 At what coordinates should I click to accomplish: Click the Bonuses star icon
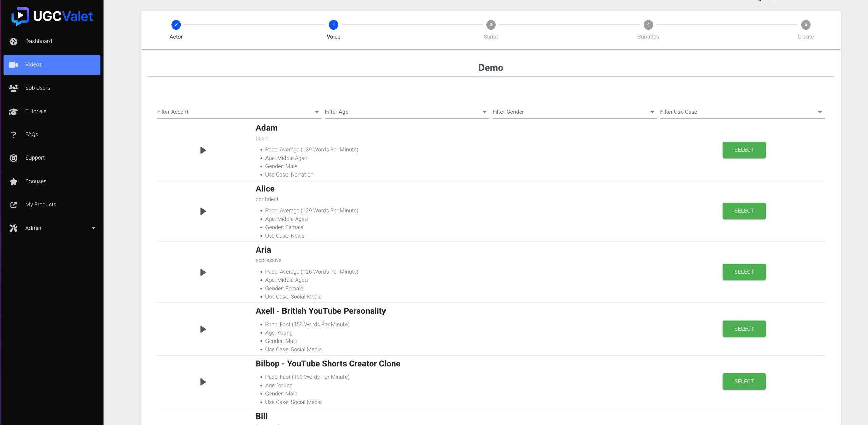tap(13, 181)
